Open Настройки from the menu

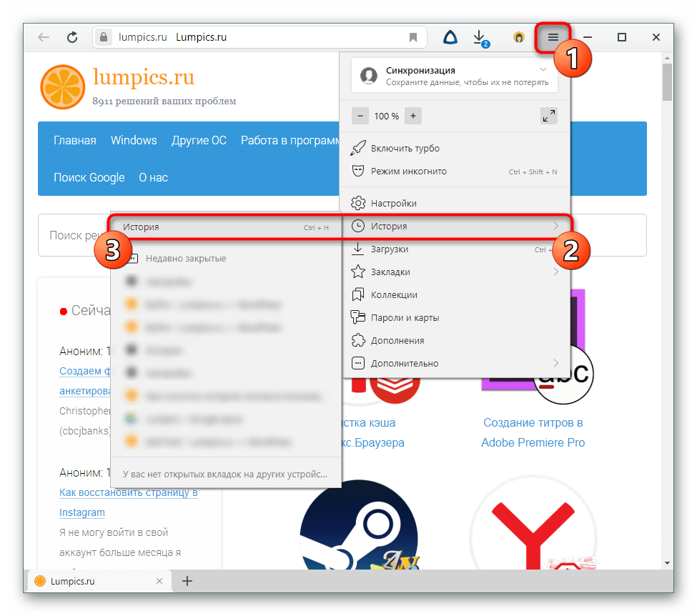[393, 204]
